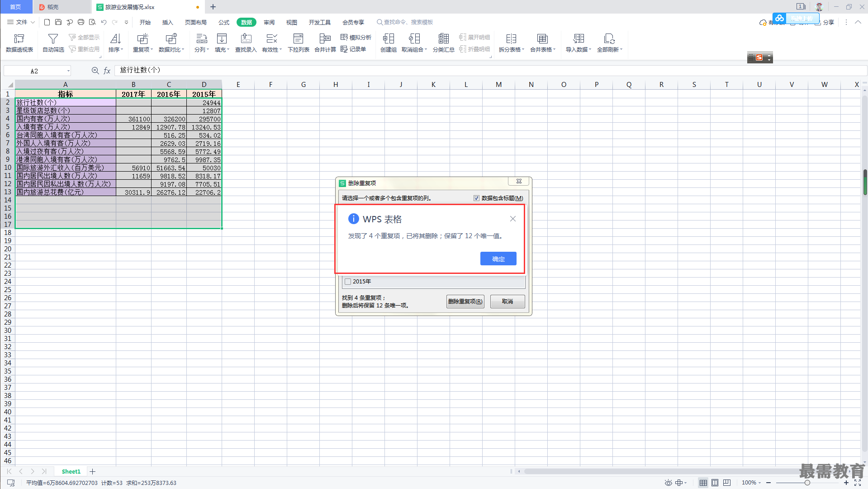This screenshot has height=489, width=868.
Task: Open the Find and Enter (查找录入) tool
Action: [246, 43]
